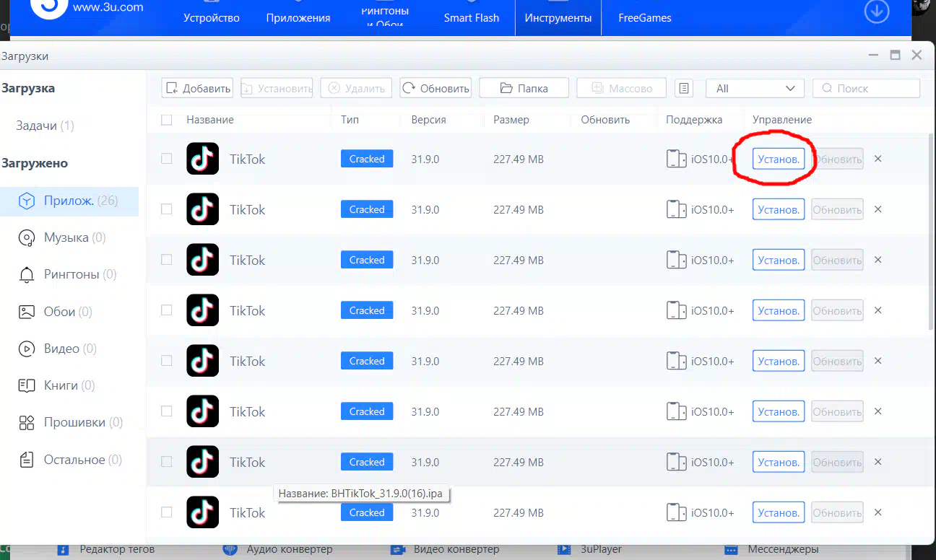Go to the Smart Flash tab
The image size is (936, 560).
click(x=472, y=18)
